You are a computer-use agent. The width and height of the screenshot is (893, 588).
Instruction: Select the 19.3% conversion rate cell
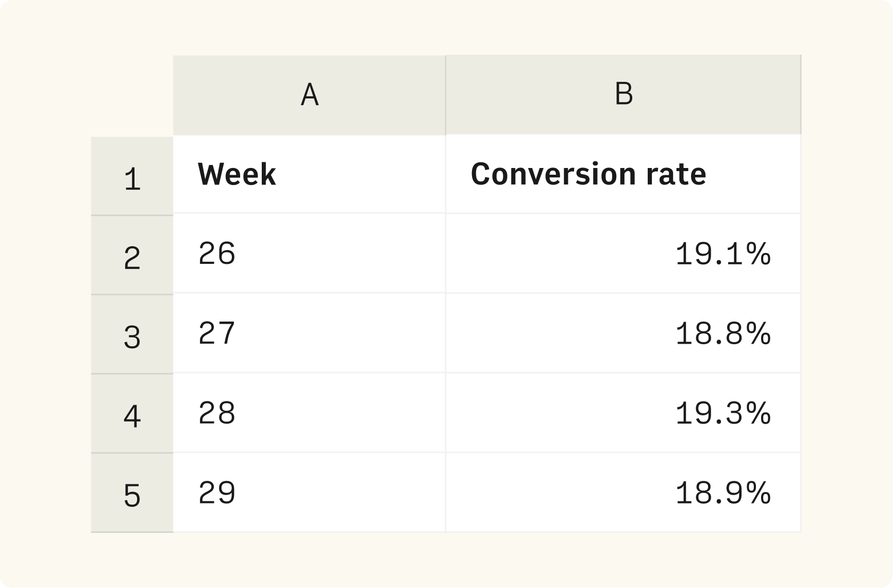click(624, 413)
